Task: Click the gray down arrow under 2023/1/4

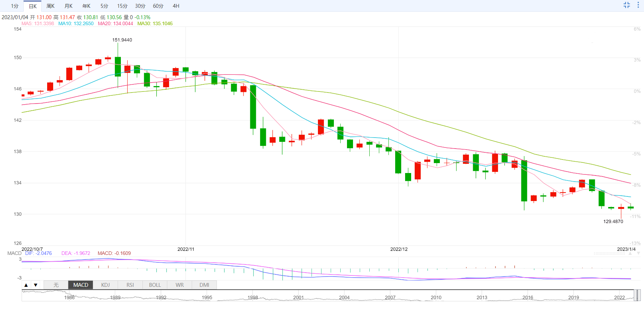Action: tap(638, 253)
